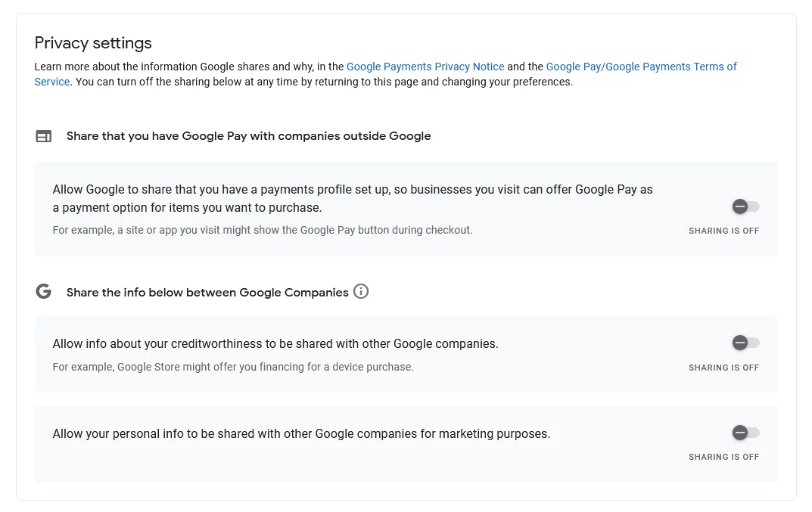Screen dimensions: 812x512
Task: Click the Google G logo icon
Action: click(x=44, y=292)
